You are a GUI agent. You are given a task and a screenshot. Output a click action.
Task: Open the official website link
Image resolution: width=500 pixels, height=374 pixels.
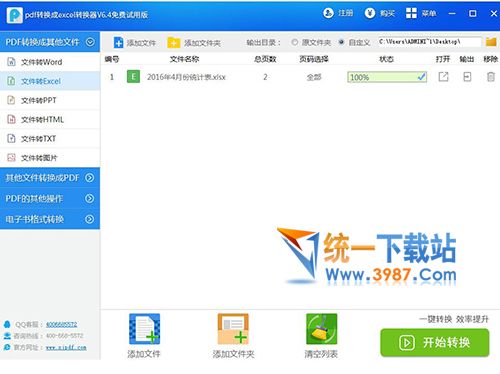66,348
